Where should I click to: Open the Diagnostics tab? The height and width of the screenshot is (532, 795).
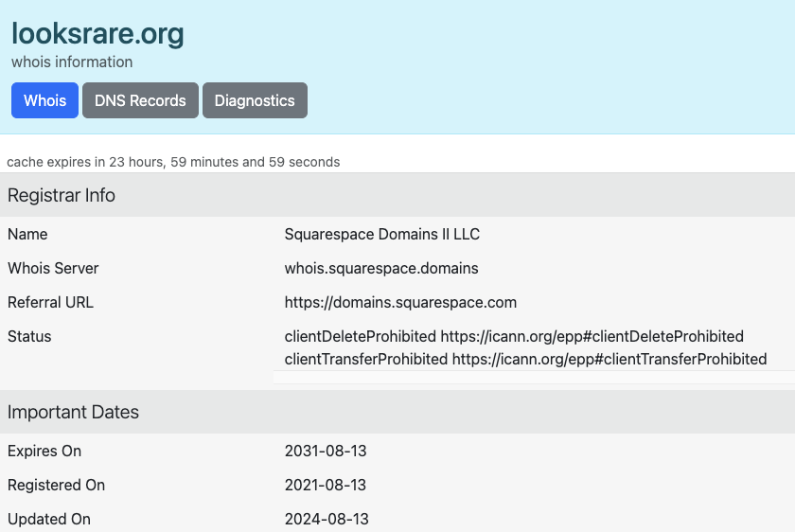[255, 100]
